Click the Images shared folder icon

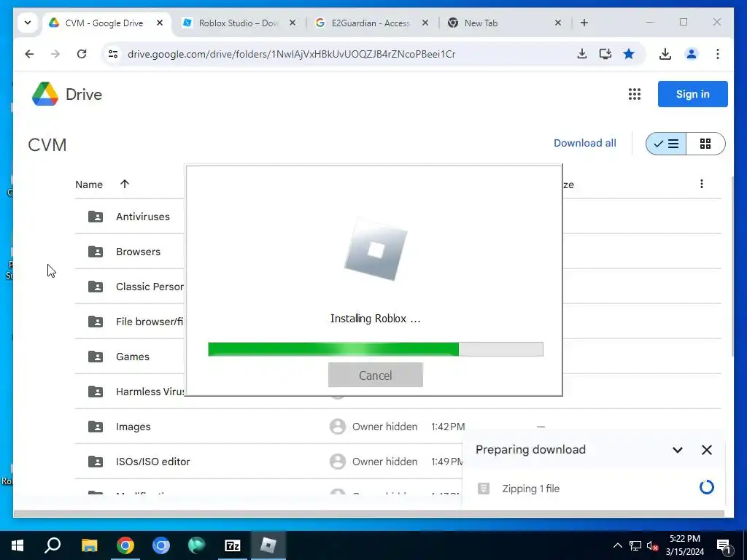pos(96,427)
